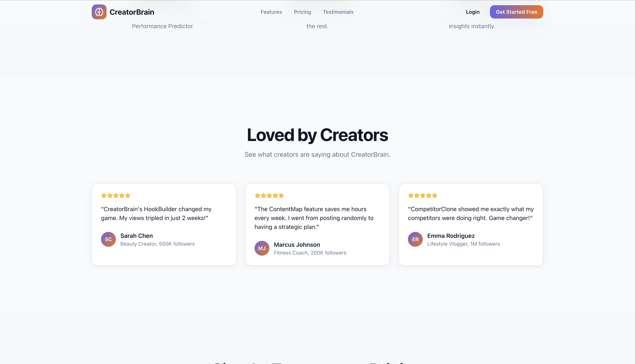The width and height of the screenshot is (635, 364).
Task: Select Emma Rodriguez's ER avatar
Action: coord(415,239)
